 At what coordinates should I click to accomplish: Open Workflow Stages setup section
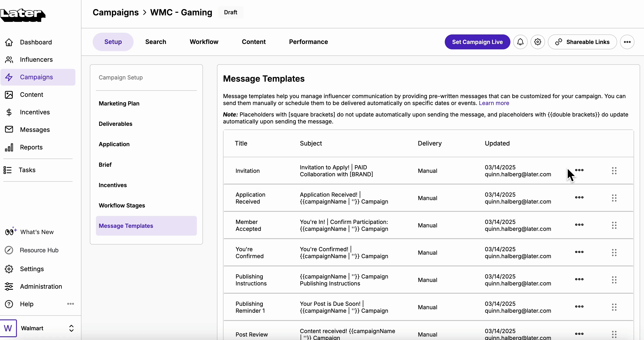pos(146,206)
